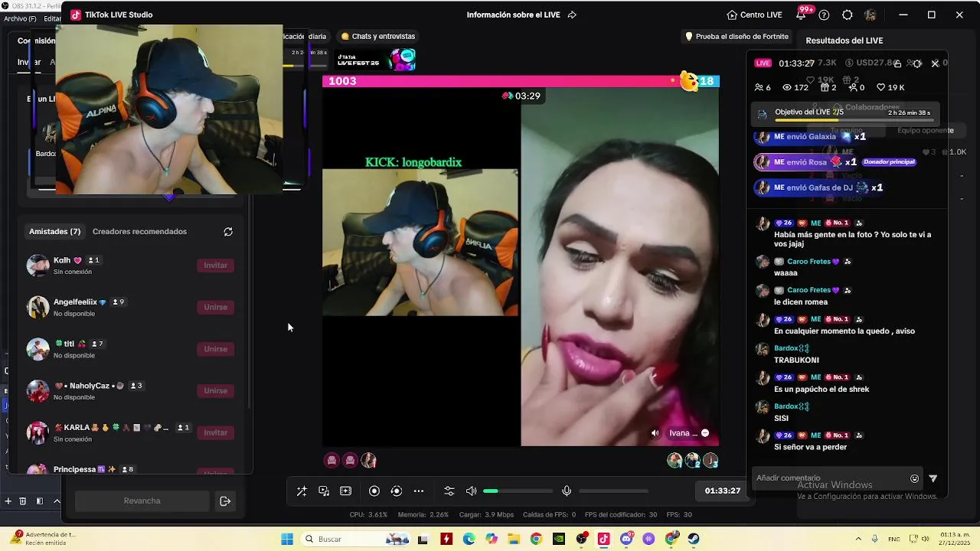Click the up chevron in OBS window
Screen dimensions: 980x551
(x=56, y=501)
